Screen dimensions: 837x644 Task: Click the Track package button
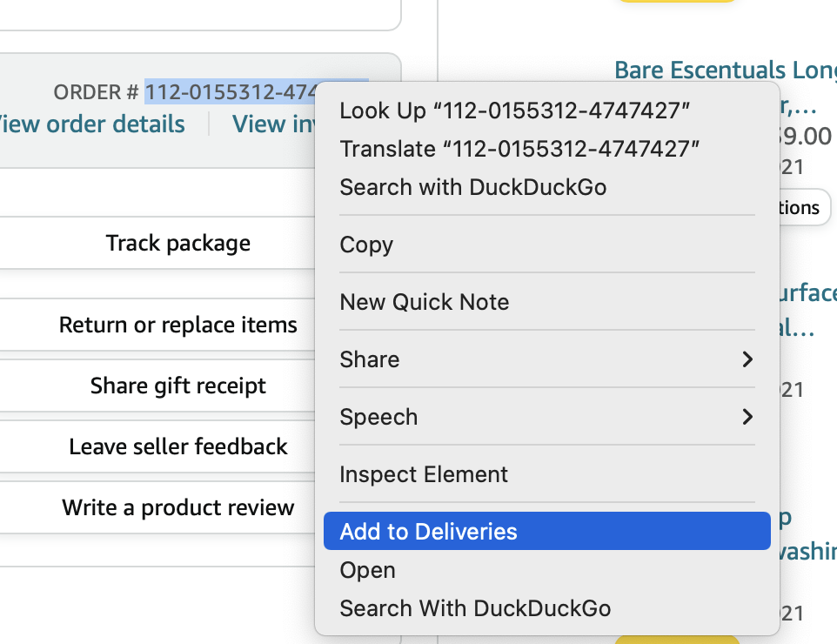click(178, 243)
